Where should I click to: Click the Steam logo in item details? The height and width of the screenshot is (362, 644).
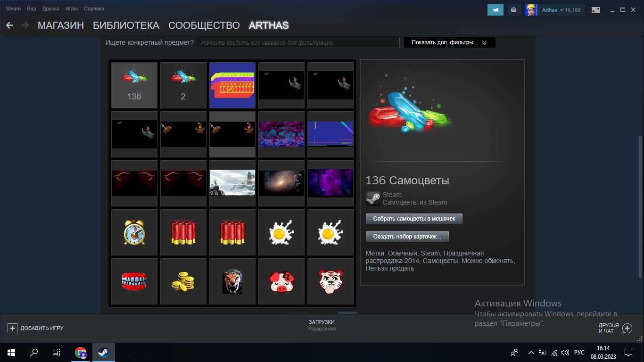coord(373,198)
